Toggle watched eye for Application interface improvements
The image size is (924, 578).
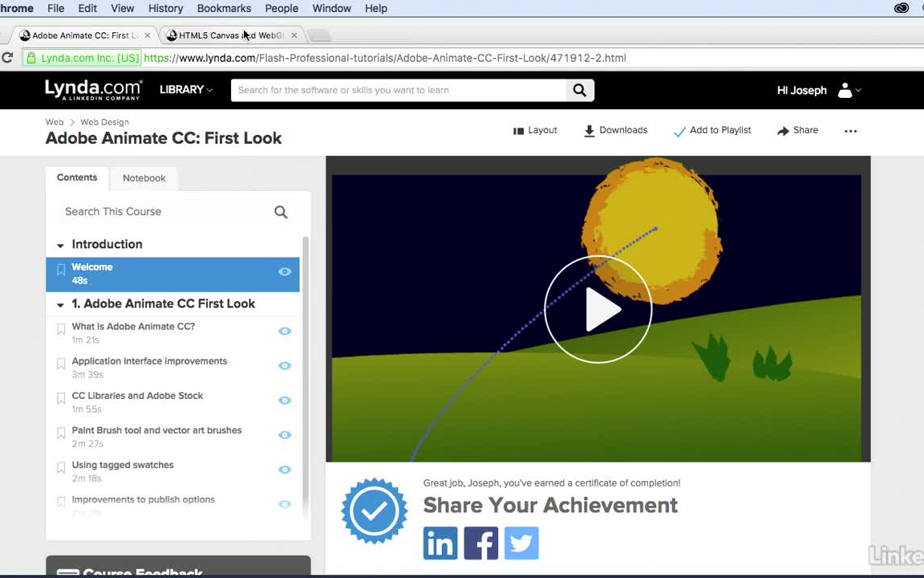[x=285, y=366]
